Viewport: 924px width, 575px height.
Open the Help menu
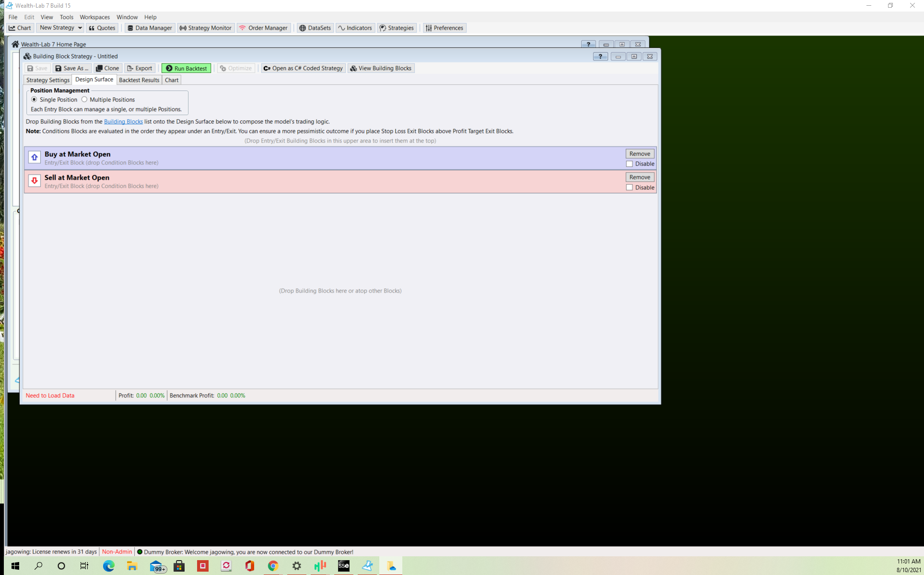pyautogui.click(x=150, y=17)
